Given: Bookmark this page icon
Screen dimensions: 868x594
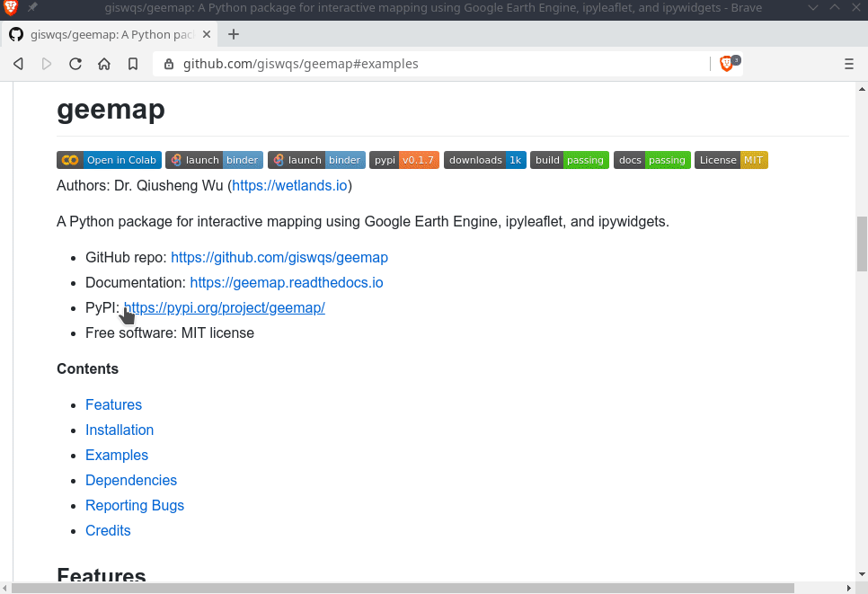Looking at the screenshot, I should [133, 64].
